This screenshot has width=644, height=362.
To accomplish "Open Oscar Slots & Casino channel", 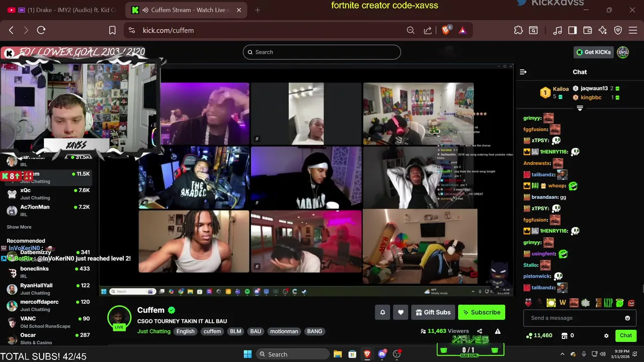I will tap(49, 338).
